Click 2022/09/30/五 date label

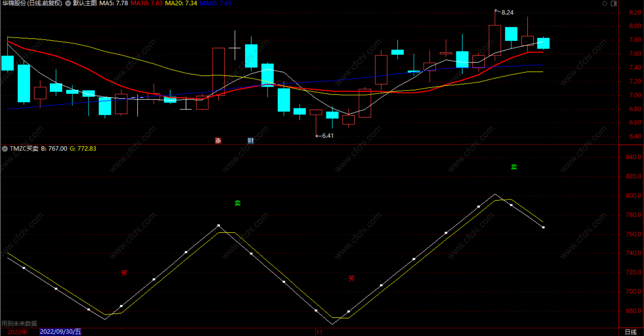coord(60,332)
